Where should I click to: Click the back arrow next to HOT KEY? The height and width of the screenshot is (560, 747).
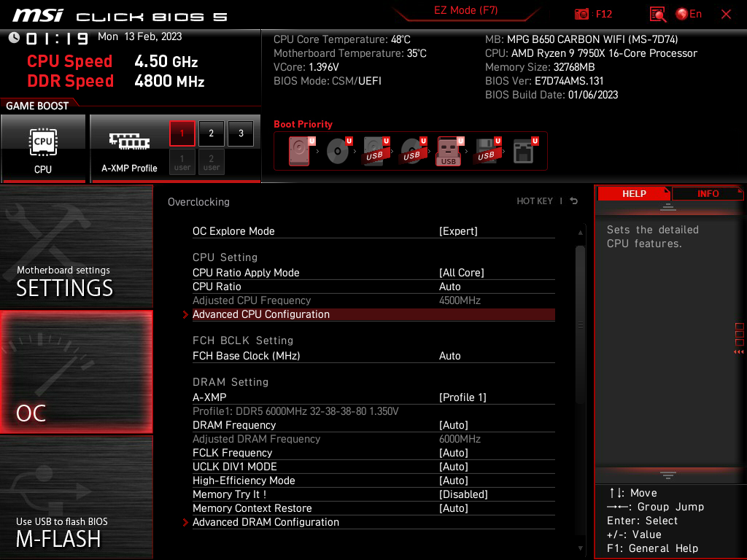[x=573, y=201]
